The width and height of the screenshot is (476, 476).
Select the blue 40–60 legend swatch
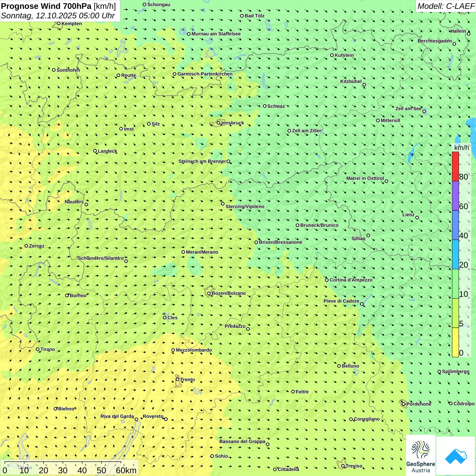tap(455, 225)
